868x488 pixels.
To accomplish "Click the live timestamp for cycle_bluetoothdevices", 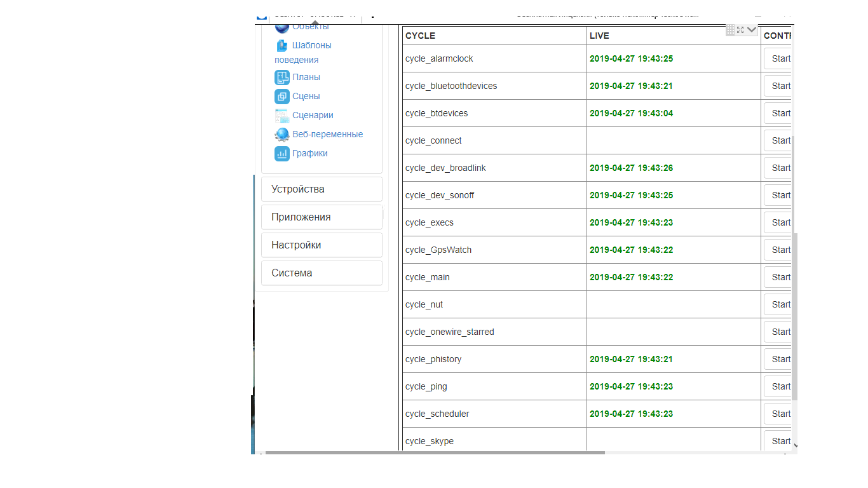I will pos(631,86).
